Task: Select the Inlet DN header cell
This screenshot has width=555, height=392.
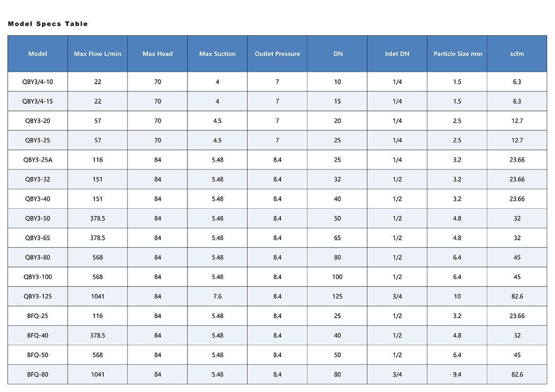Action: coord(397,53)
